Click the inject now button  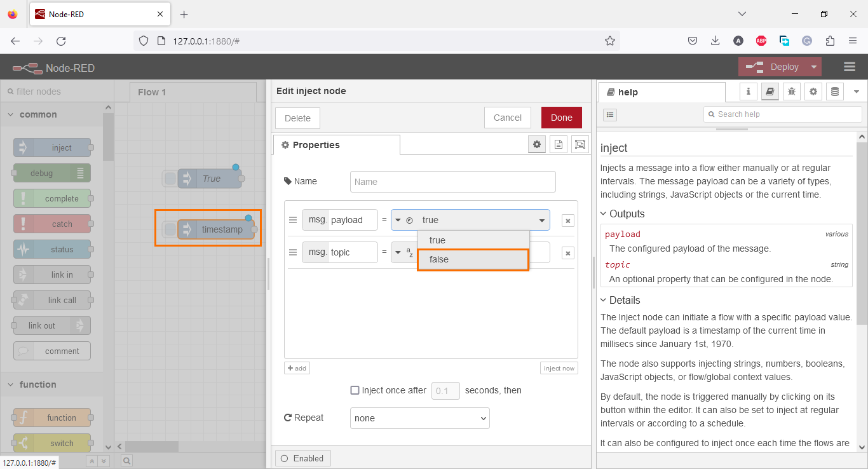[559, 368]
